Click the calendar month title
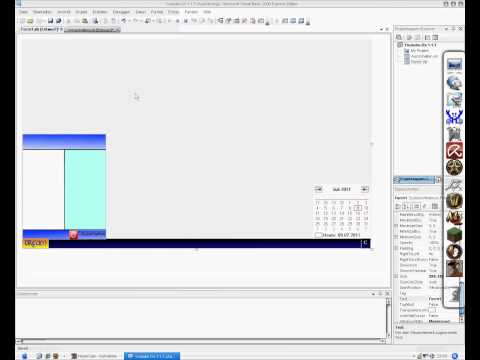Viewport: 480px width, 360px height. pyautogui.click(x=342, y=189)
